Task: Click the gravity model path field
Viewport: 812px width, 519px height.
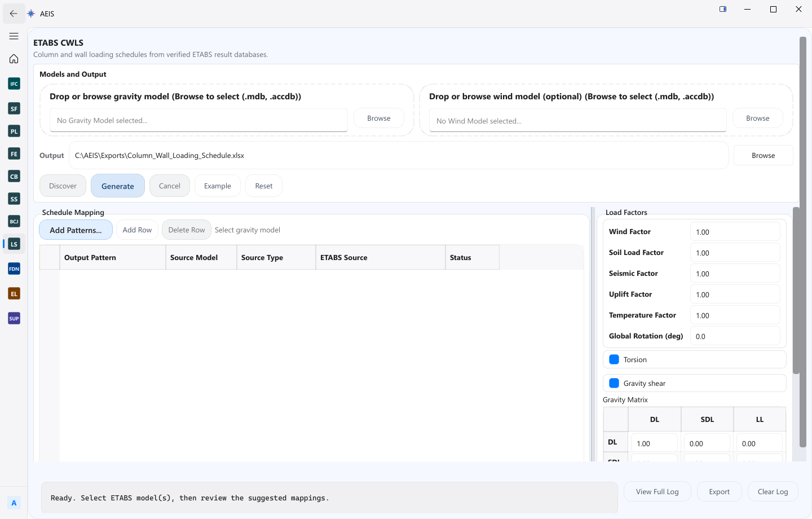Action: click(x=198, y=120)
